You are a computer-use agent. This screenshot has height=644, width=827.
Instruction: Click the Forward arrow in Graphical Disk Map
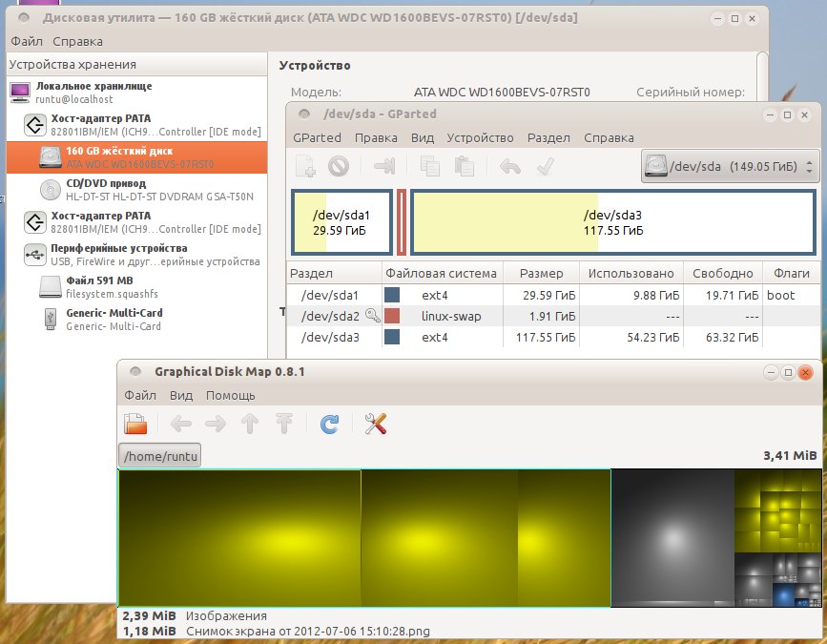click(216, 424)
